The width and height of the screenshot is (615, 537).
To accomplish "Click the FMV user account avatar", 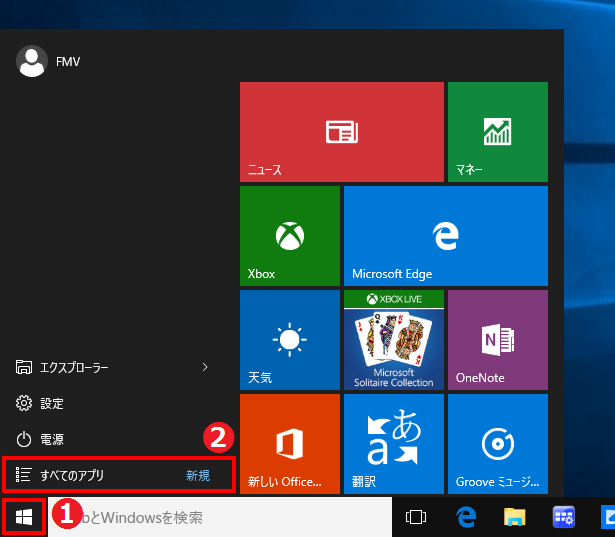I will click(32, 61).
